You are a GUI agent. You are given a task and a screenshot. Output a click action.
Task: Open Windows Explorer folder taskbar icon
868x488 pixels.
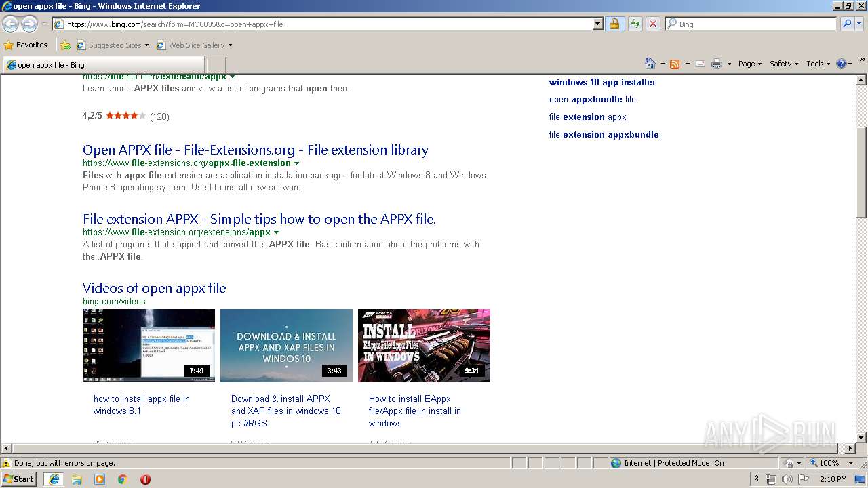click(77, 479)
